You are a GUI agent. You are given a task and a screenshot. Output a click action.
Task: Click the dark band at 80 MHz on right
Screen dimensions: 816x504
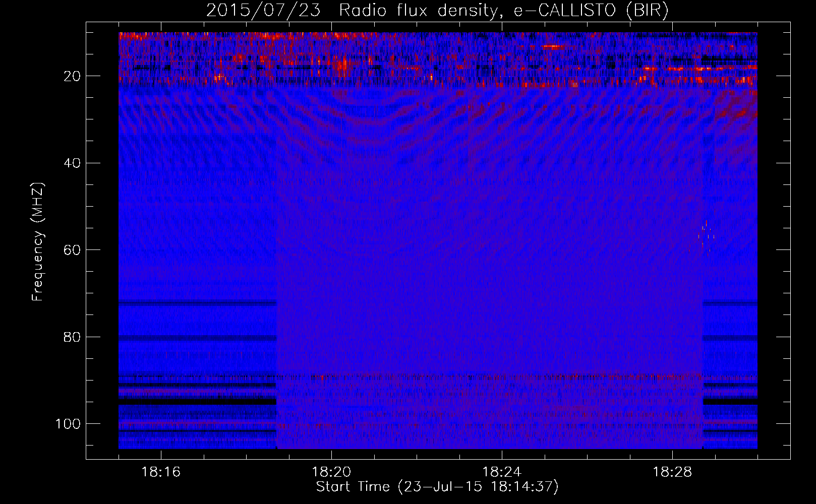point(730,338)
